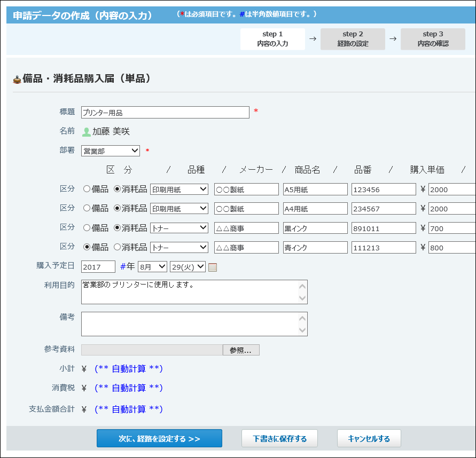Click the maker field in the A5用紙 row

[246, 189]
